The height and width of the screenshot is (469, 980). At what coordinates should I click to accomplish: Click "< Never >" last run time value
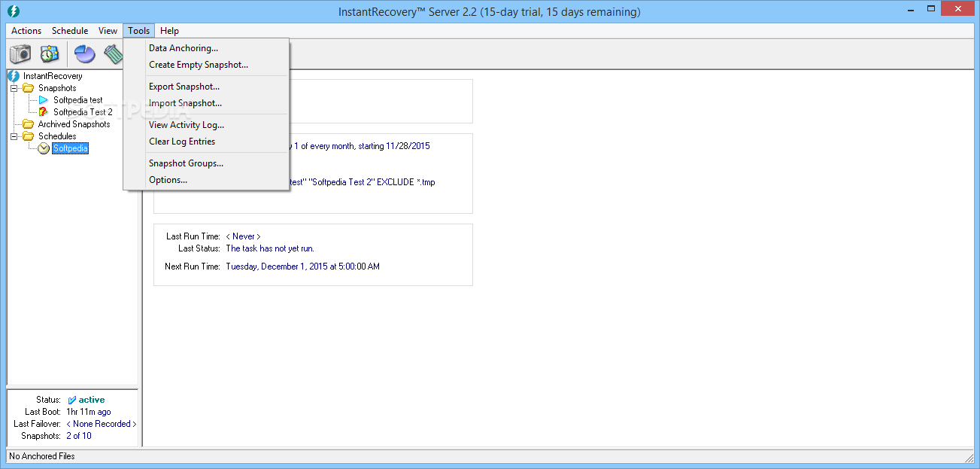coord(244,236)
